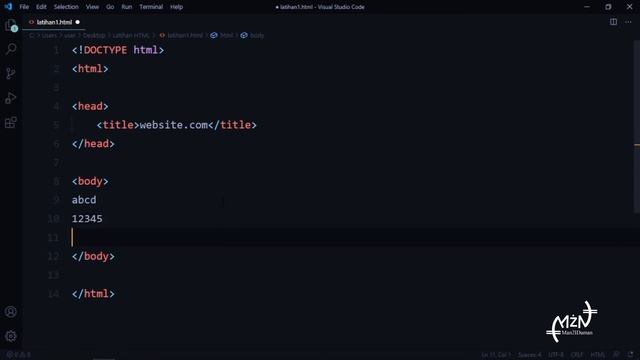Click the closing html tag on line 14
Screen dimensions: 640x360
pyautogui.click(x=93, y=294)
